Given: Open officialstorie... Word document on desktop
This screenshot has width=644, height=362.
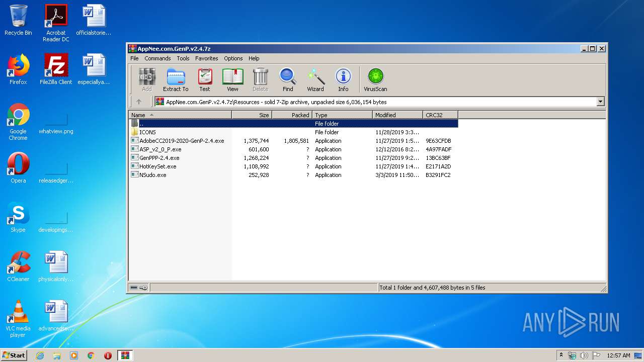Looking at the screenshot, I should tap(94, 20).
